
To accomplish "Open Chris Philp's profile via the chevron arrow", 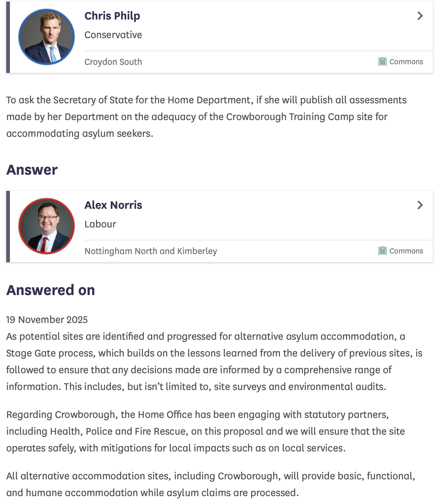I will 420,16.
